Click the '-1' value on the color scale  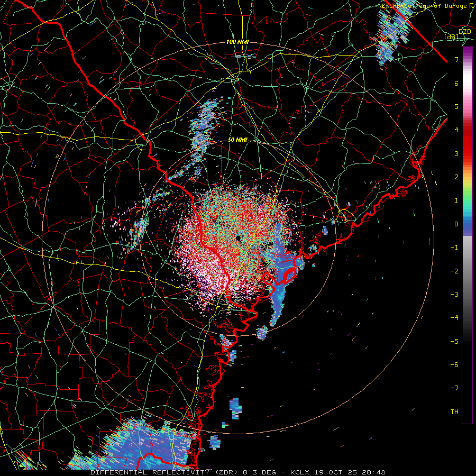(454, 248)
